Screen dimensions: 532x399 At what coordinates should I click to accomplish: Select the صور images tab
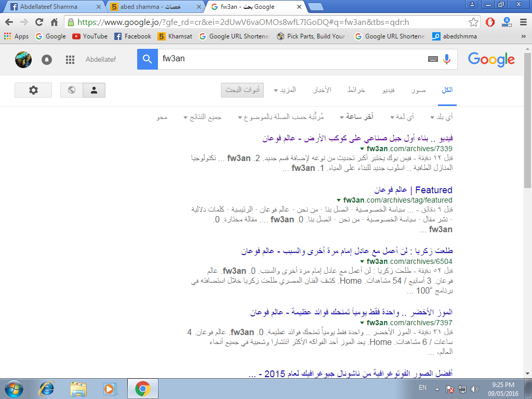[x=418, y=90]
